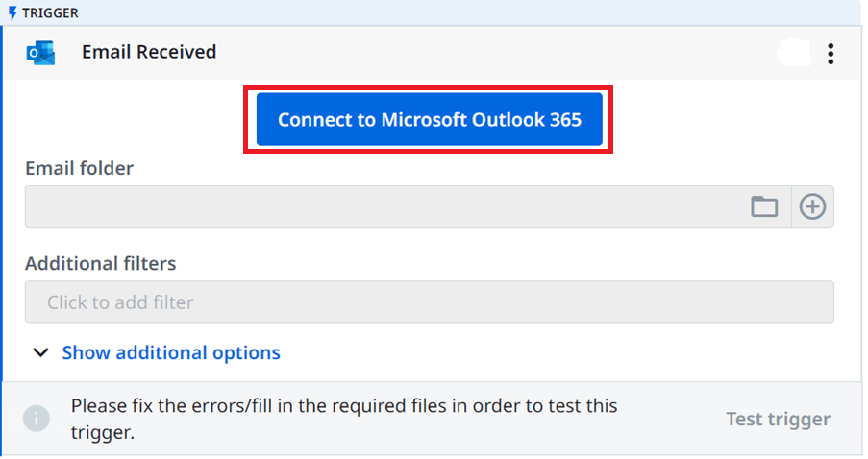Select the Email Received trigger title
This screenshot has height=459, width=868.
pos(149,52)
